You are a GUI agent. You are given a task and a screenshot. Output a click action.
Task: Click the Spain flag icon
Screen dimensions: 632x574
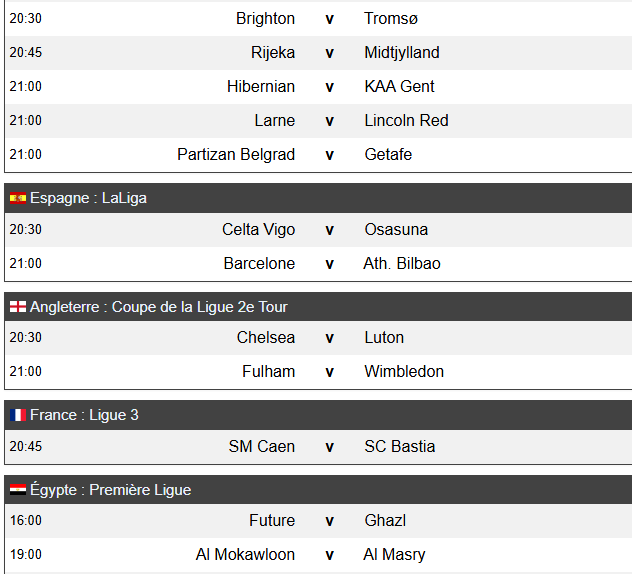click(x=18, y=198)
